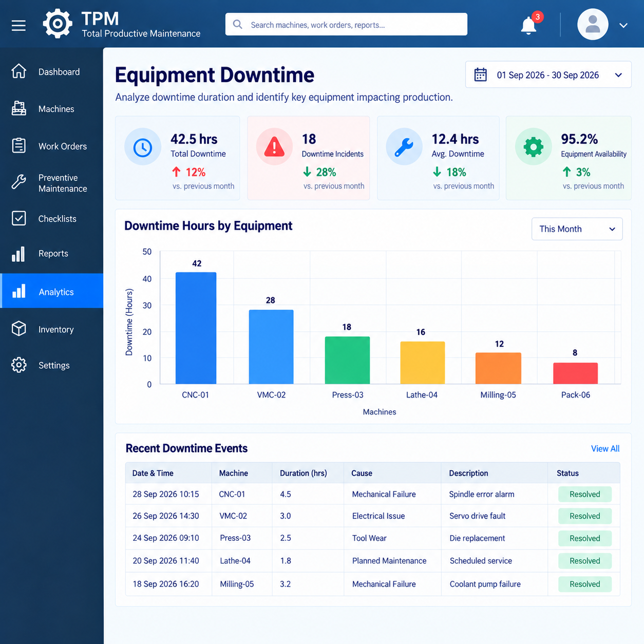Image resolution: width=644 pixels, height=644 pixels.
Task: Click the Preventive Maintenance wrench icon
Action: (19, 182)
